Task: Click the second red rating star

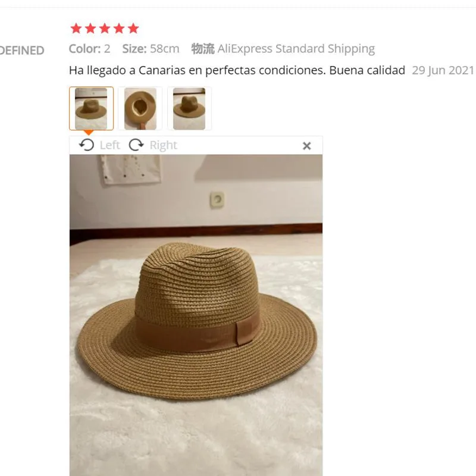Action: (x=90, y=29)
